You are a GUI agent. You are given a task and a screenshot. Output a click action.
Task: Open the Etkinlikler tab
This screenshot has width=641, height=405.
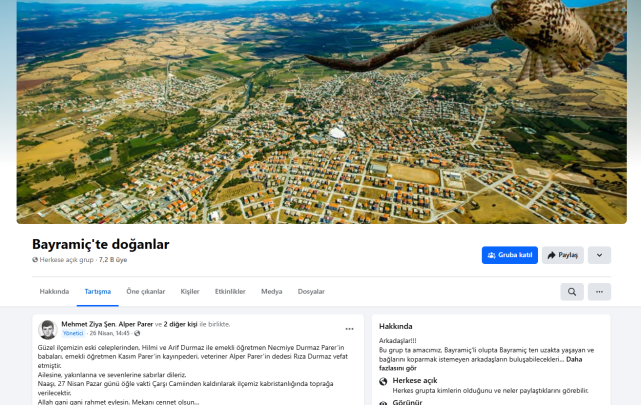230,291
